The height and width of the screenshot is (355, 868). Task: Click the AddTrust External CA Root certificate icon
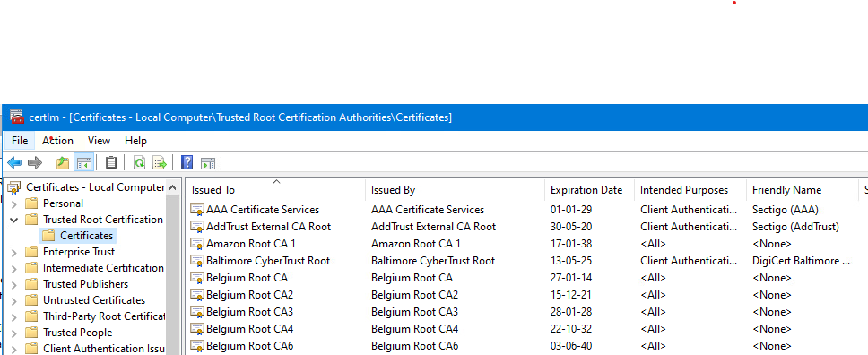(197, 227)
